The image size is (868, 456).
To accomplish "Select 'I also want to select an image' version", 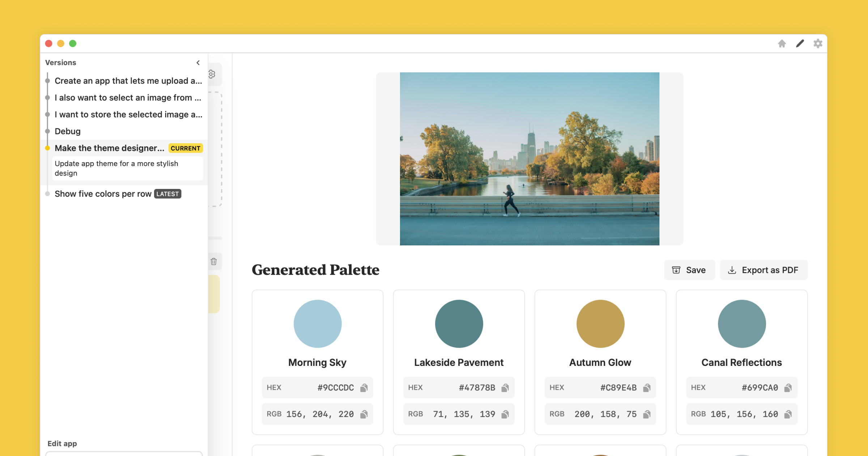I will point(128,98).
